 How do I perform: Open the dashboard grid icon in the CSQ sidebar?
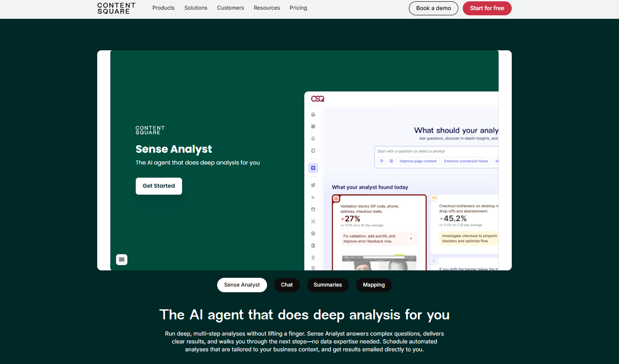tap(313, 126)
